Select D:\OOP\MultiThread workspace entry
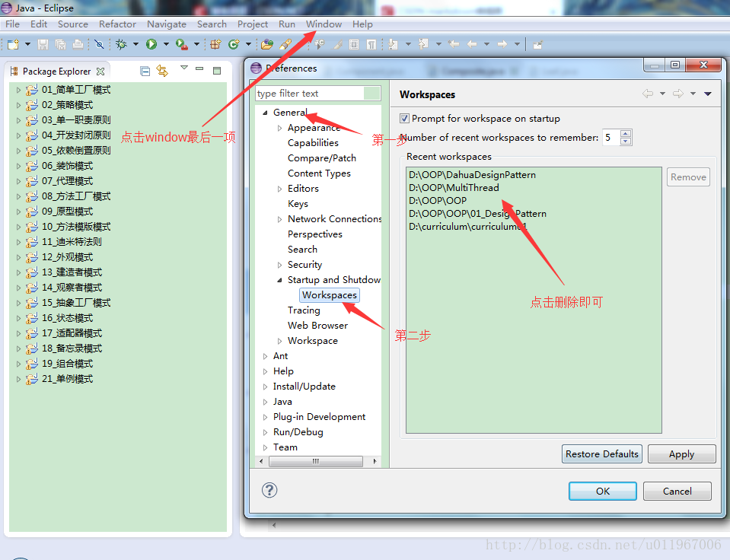730x560 pixels. (454, 188)
